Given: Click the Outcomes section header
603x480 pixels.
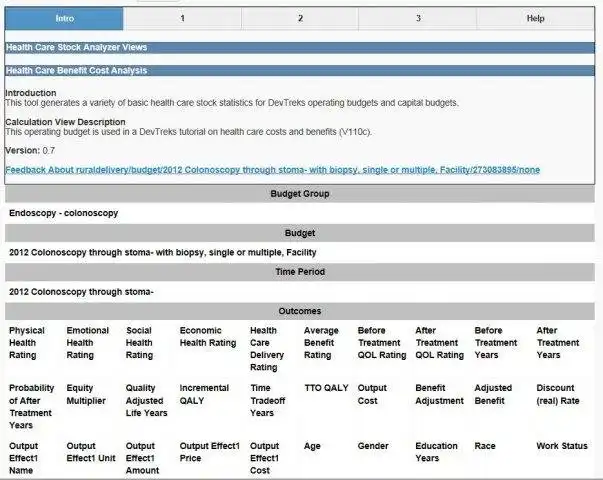Looking at the screenshot, I should pos(300,311).
